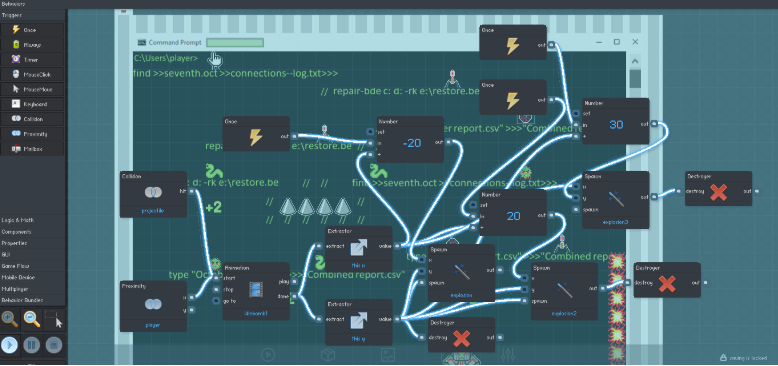
Task: Expand the GUI category
Action: coord(32,254)
